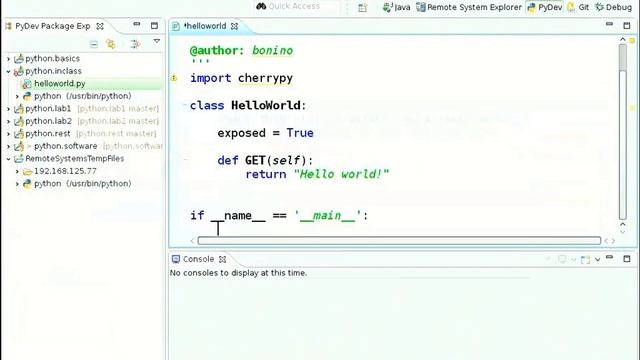
Task: Close the helloworld editor tab
Action: pos(234,26)
